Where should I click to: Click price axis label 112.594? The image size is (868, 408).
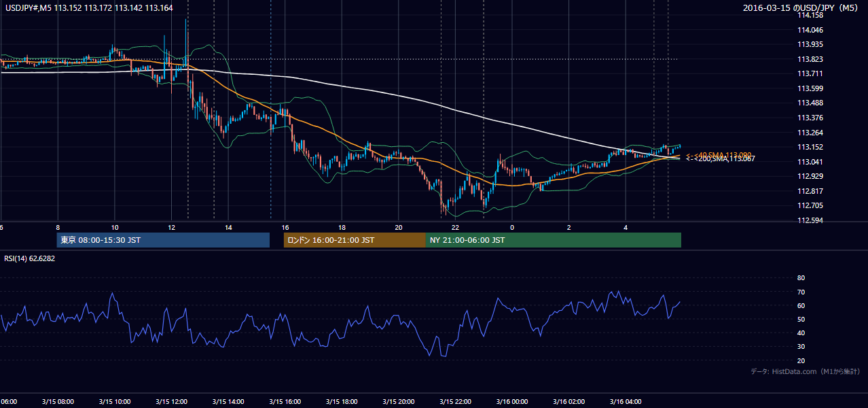click(810, 220)
